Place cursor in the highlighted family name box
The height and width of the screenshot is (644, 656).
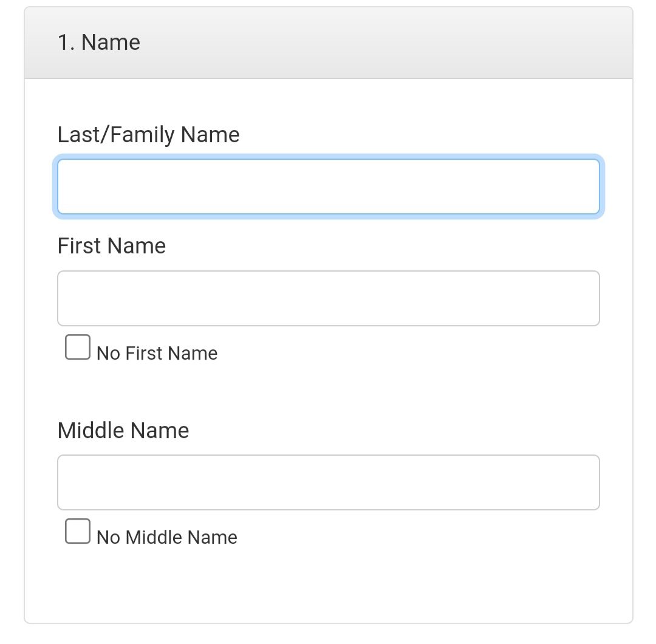tap(328, 187)
